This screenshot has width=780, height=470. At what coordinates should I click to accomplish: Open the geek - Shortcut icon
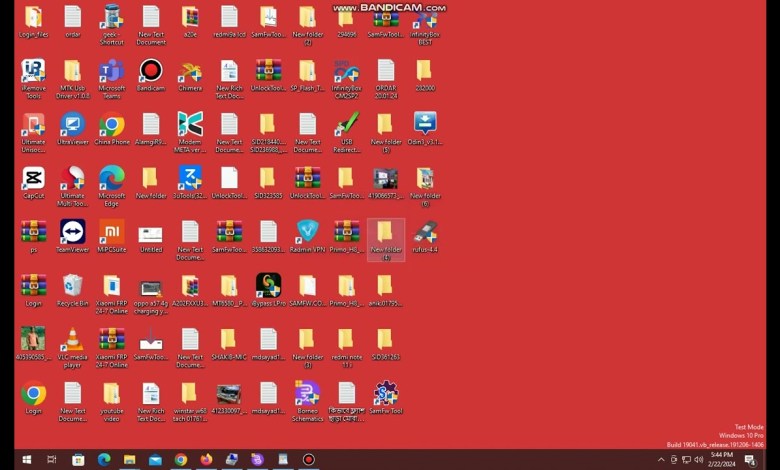click(111, 25)
